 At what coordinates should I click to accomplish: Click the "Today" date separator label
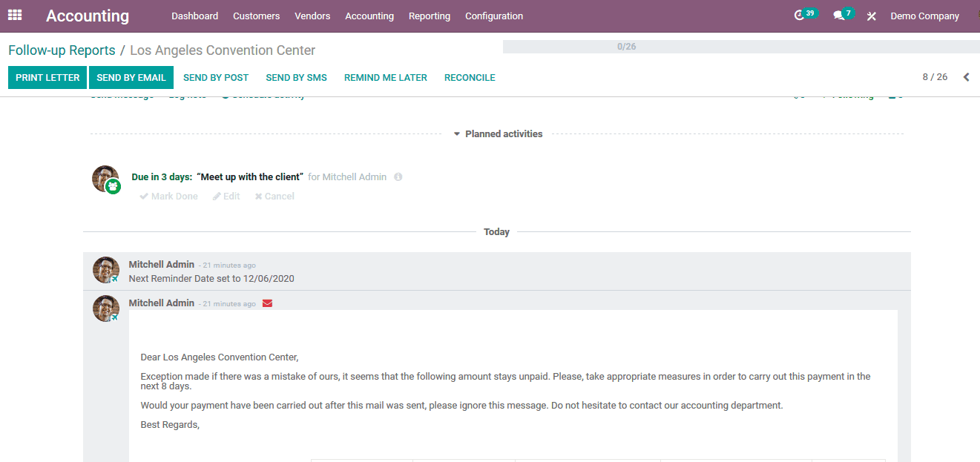pos(496,232)
